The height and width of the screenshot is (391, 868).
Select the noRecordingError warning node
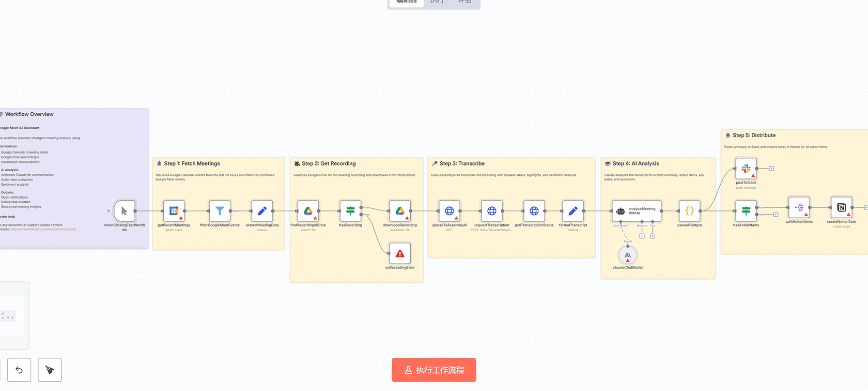pyautogui.click(x=399, y=253)
